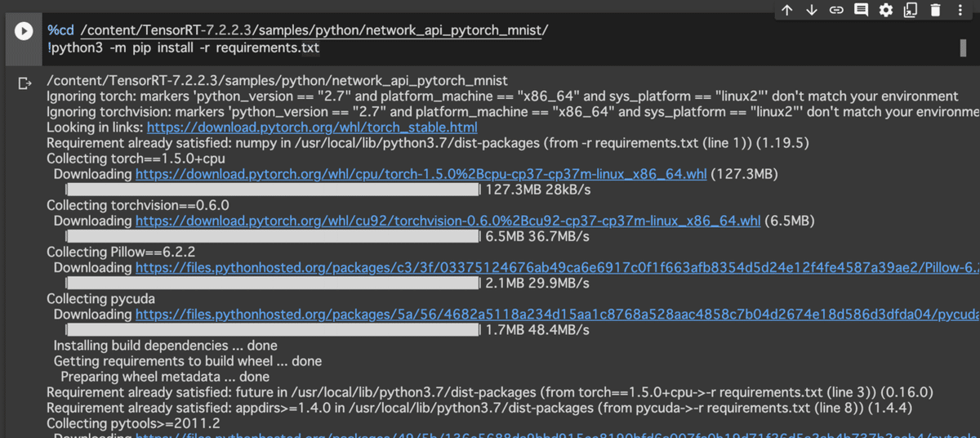
Task: Copy link to cell
Action: coord(836,10)
